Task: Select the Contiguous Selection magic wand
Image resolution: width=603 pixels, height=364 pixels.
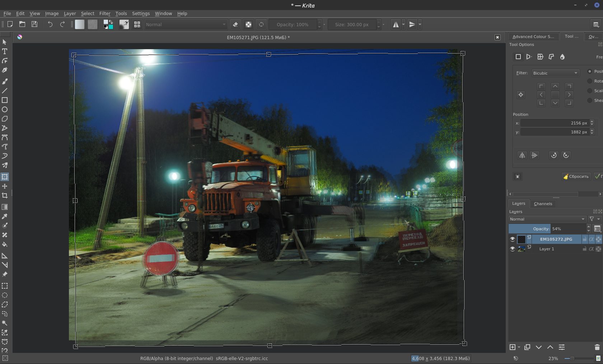Action: point(5,323)
